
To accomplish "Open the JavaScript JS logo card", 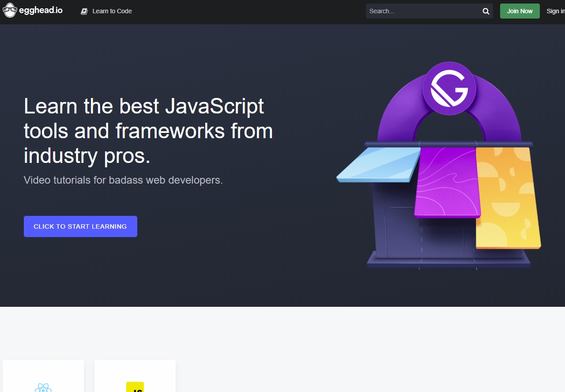I will [135, 376].
